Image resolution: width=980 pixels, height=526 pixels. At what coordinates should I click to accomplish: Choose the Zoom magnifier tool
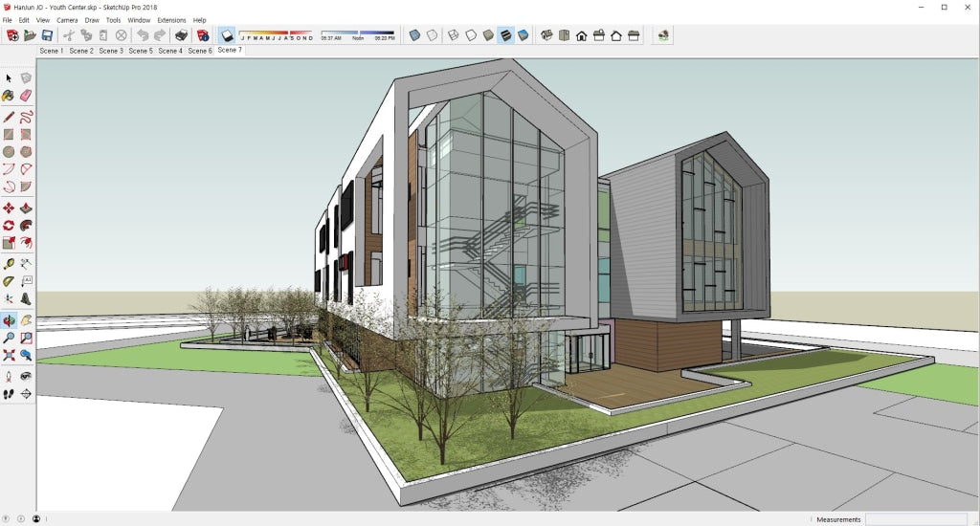coord(9,338)
